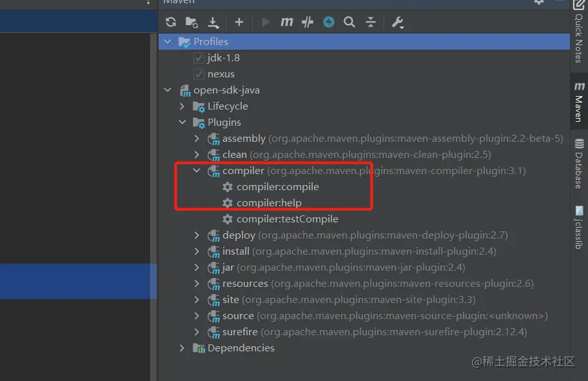Expand the jar plugin

tap(197, 268)
